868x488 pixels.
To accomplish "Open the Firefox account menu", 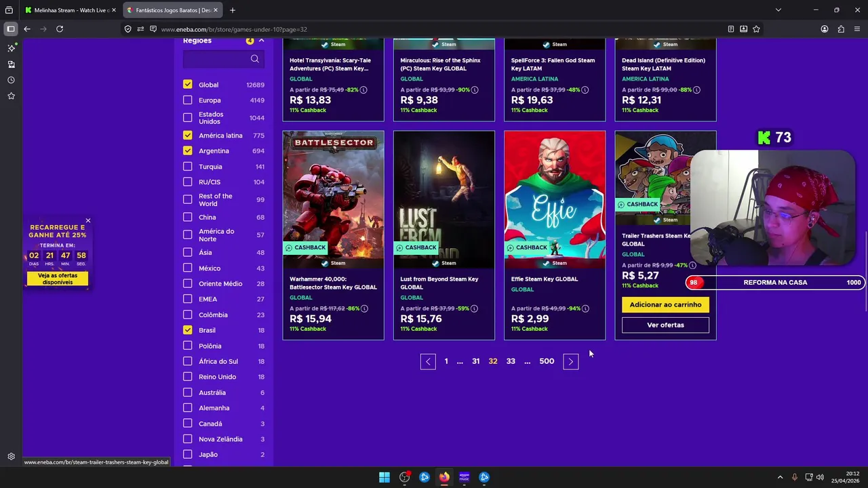I will [x=825, y=29].
